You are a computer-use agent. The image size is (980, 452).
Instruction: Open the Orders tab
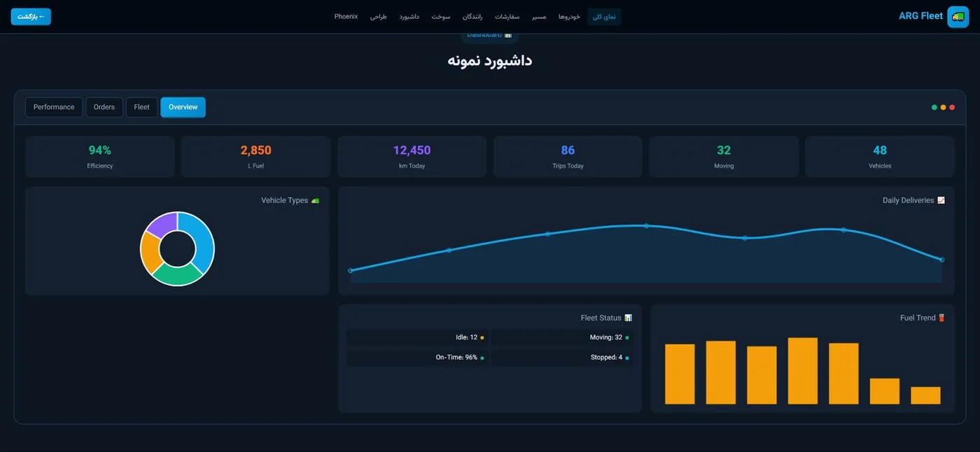click(104, 107)
